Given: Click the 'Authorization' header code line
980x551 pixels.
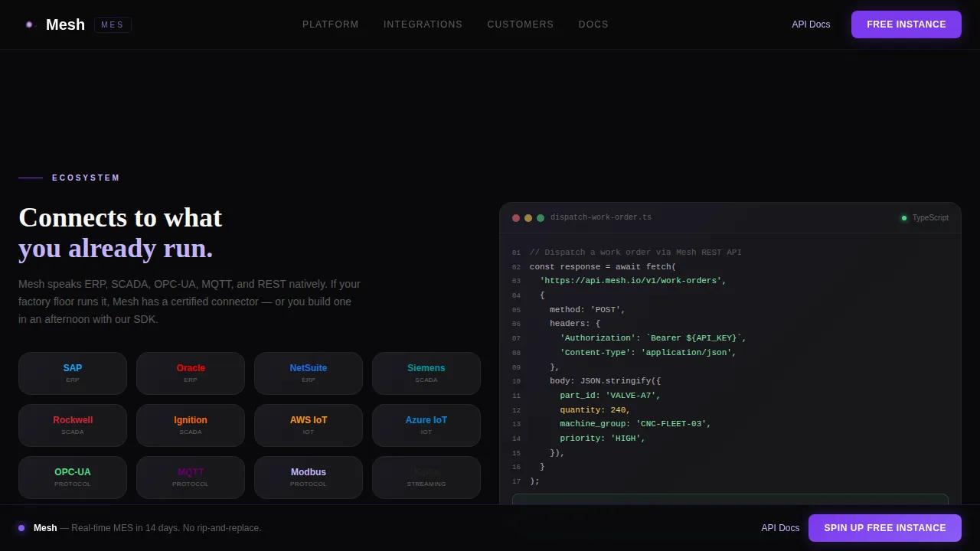Looking at the screenshot, I should point(653,338).
